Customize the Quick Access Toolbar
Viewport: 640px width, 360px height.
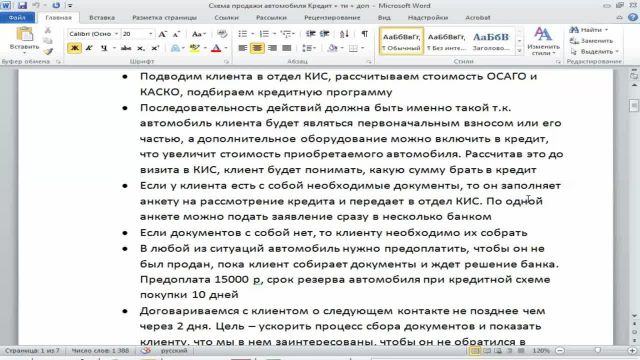point(70,6)
